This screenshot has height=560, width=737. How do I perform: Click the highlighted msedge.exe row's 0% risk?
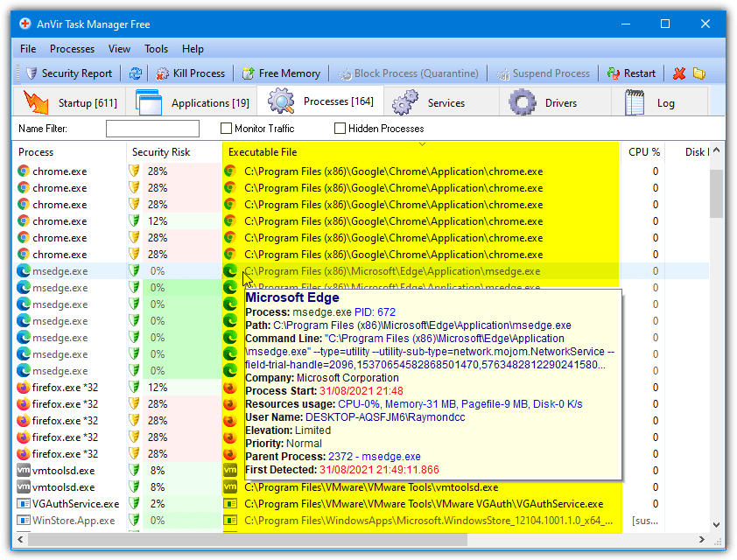tap(158, 271)
